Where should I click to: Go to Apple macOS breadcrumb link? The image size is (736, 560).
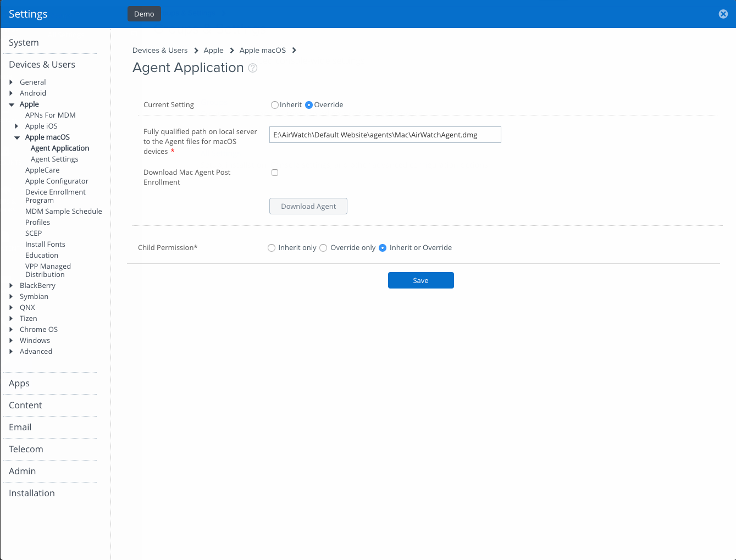pyautogui.click(x=263, y=51)
